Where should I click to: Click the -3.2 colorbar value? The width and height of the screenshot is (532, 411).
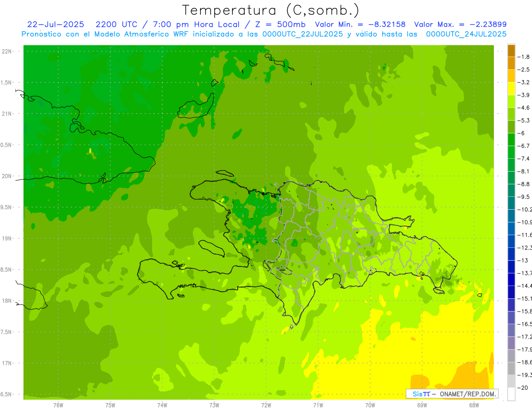524,82
